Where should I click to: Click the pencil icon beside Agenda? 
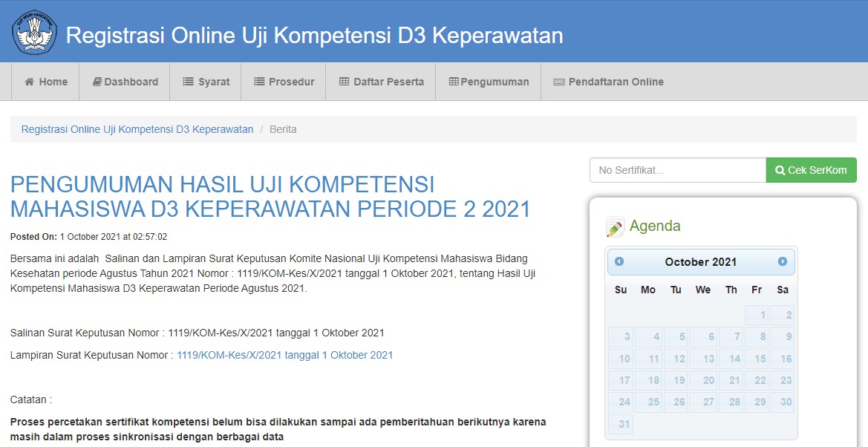coord(616,227)
